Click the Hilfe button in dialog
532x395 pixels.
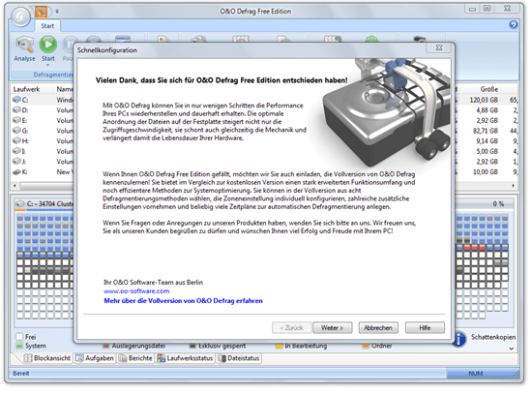[425, 328]
